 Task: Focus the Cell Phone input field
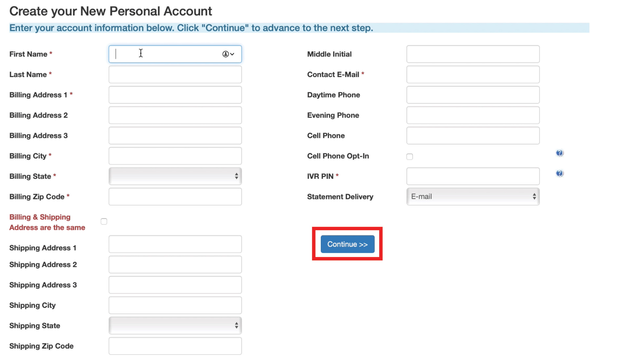click(473, 135)
